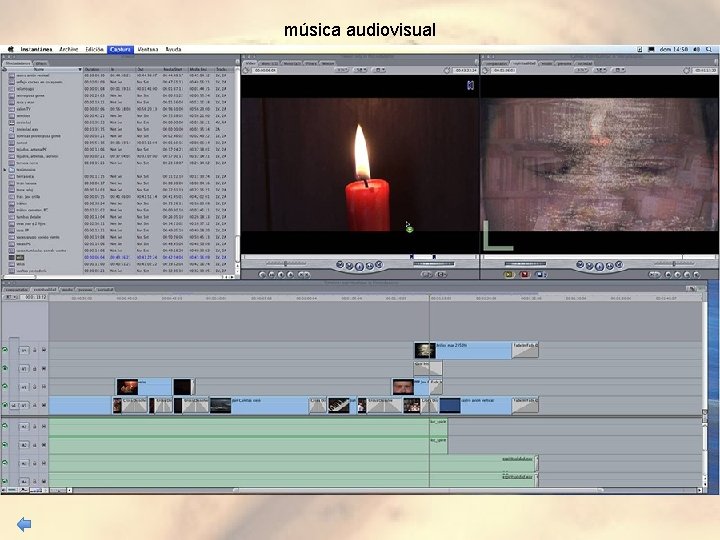Click Go to Next Edit in Viewer
The width and height of the screenshot is (720, 540).
click(x=379, y=265)
